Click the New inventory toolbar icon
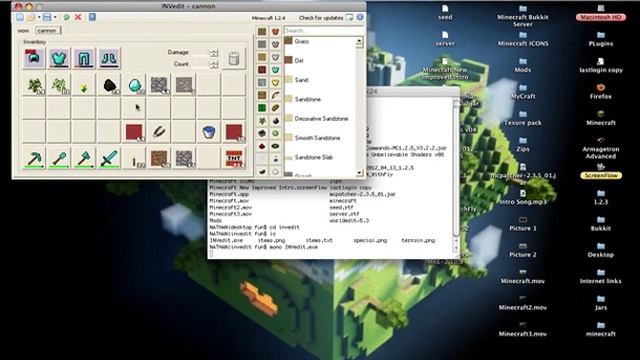Viewport: 640px width, 360px height. click(x=20, y=18)
